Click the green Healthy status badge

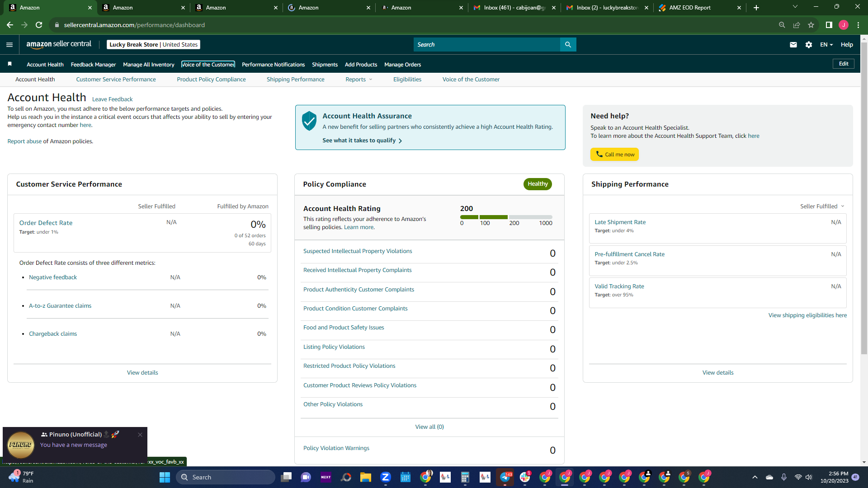point(538,184)
